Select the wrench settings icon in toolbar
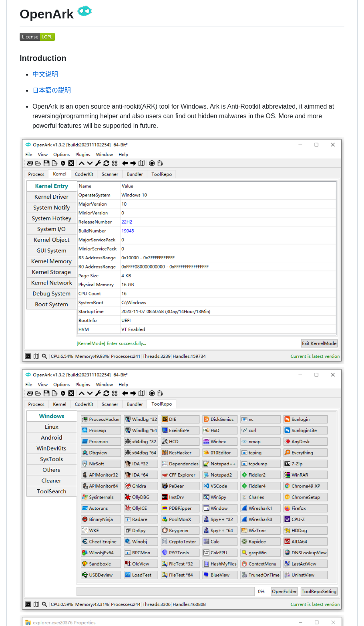The image size is (364, 626). tap(97, 163)
